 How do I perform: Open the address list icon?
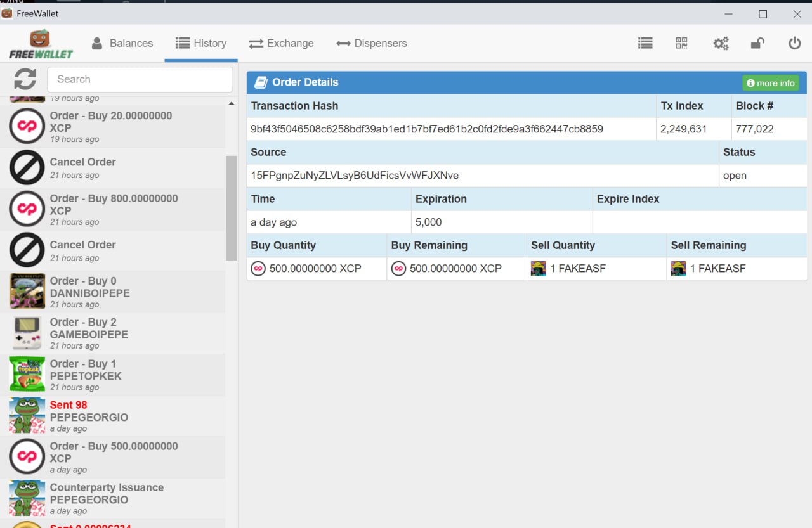coord(645,43)
